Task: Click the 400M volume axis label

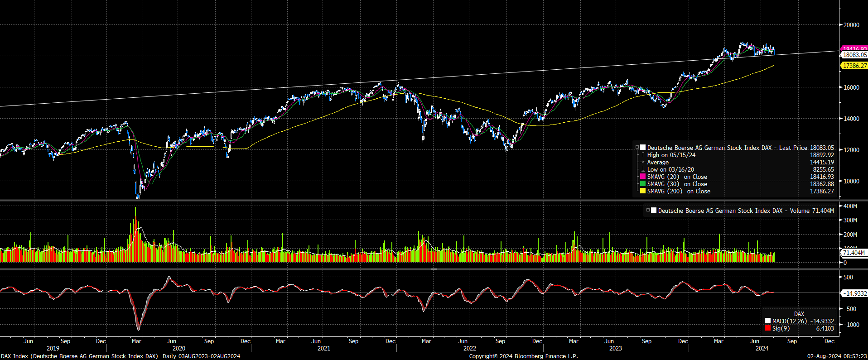Action: [850, 206]
